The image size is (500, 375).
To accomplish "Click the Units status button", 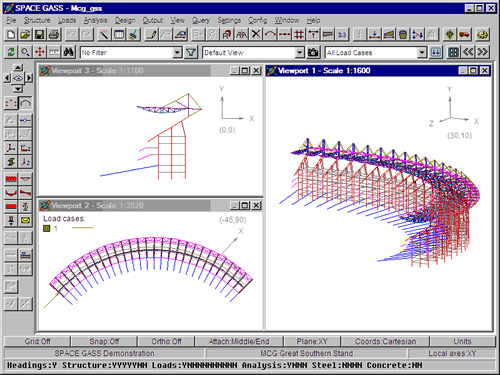I will pos(462,341).
